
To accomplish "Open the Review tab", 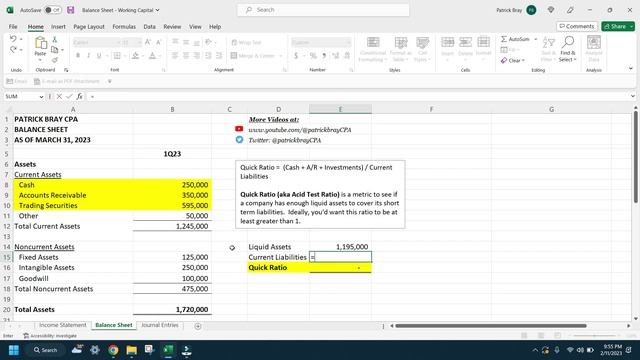I will (x=172, y=27).
